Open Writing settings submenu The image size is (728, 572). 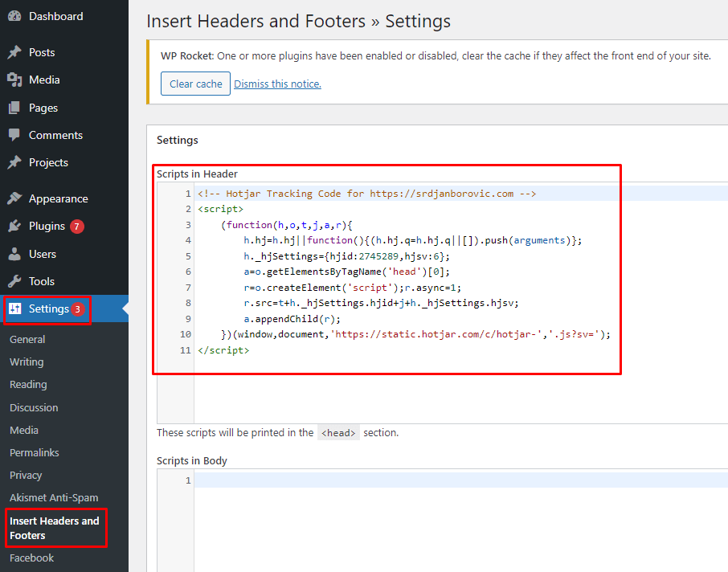coord(27,362)
